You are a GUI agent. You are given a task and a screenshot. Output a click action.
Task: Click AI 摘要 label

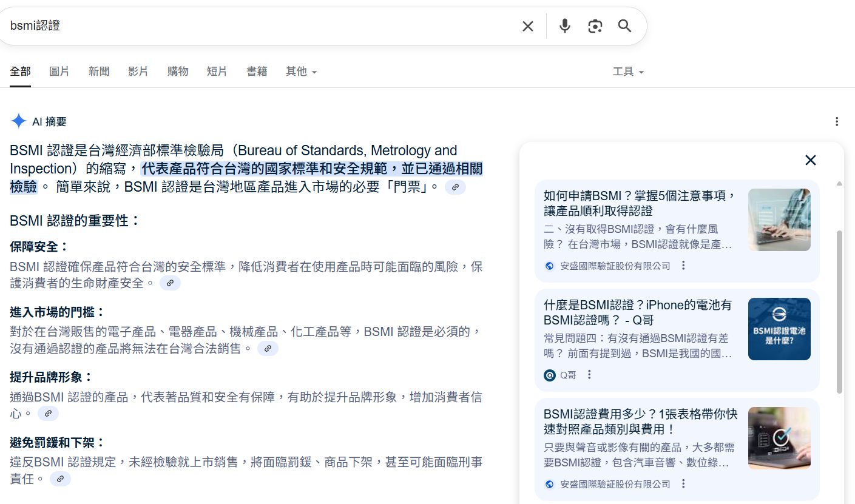click(x=49, y=121)
